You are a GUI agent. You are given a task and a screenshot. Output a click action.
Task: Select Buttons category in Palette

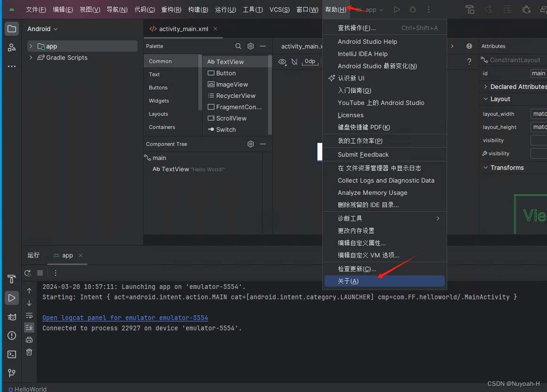coord(158,88)
